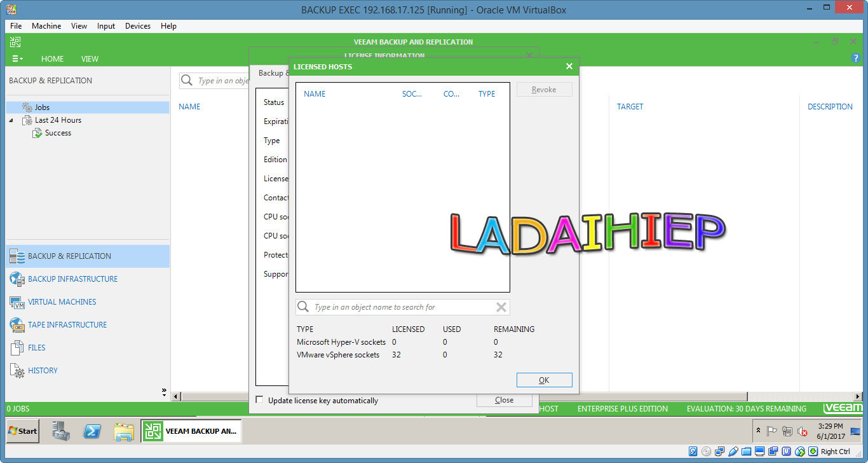Clear Licensed Hosts search with X icon
The image size is (868, 463).
tap(501, 307)
